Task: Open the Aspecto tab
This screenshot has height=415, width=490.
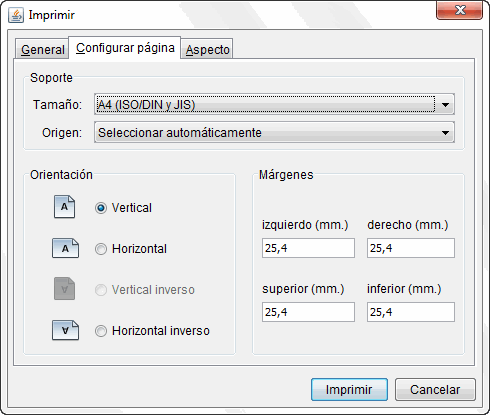Action: click(x=207, y=49)
